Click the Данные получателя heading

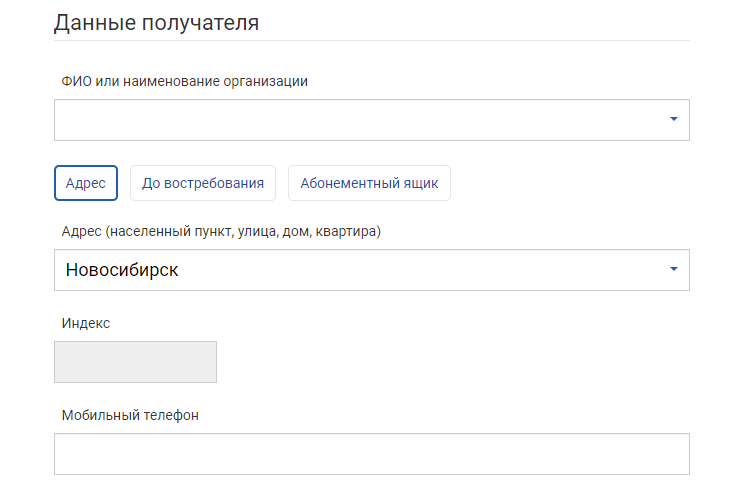pos(156,22)
